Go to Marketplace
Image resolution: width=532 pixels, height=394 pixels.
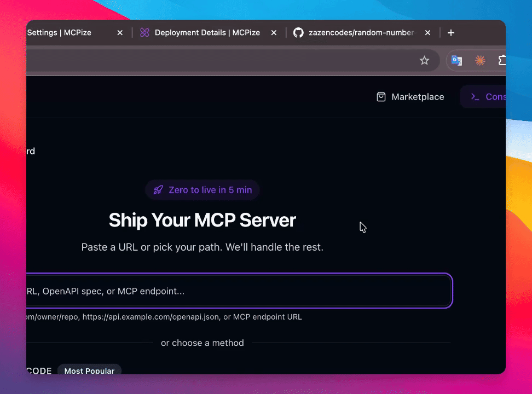pos(410,97)
